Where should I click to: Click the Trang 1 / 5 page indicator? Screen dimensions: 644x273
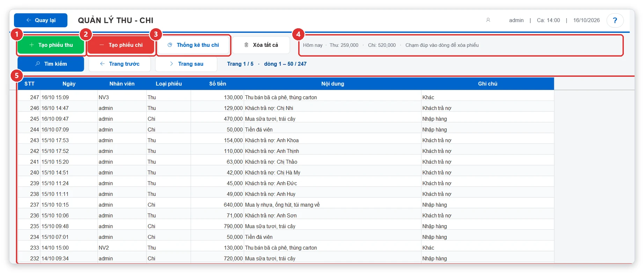pyautogui.click(x=240, y=64)
